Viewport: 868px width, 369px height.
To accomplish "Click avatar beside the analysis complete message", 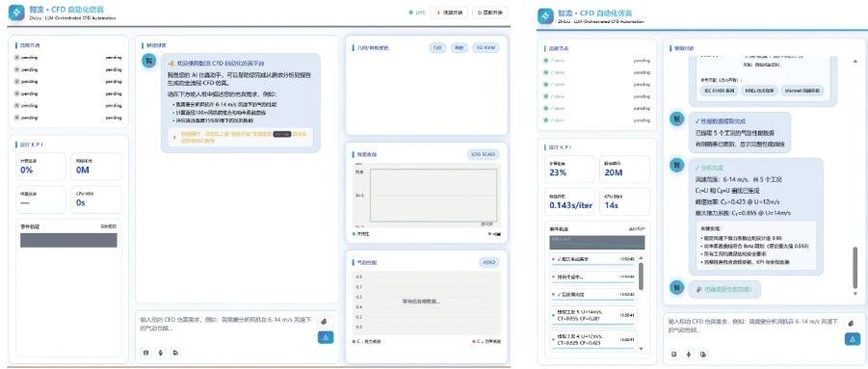I will coord(676,165).
